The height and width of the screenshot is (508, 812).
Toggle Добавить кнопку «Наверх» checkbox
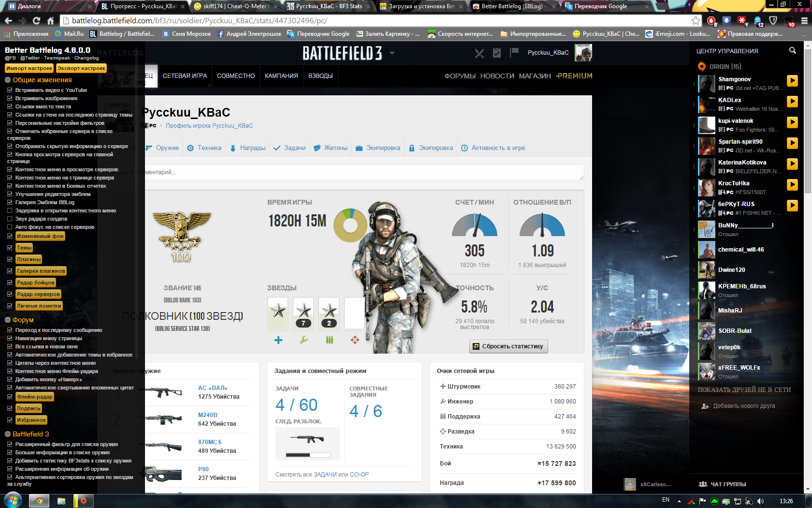point(10,379)
